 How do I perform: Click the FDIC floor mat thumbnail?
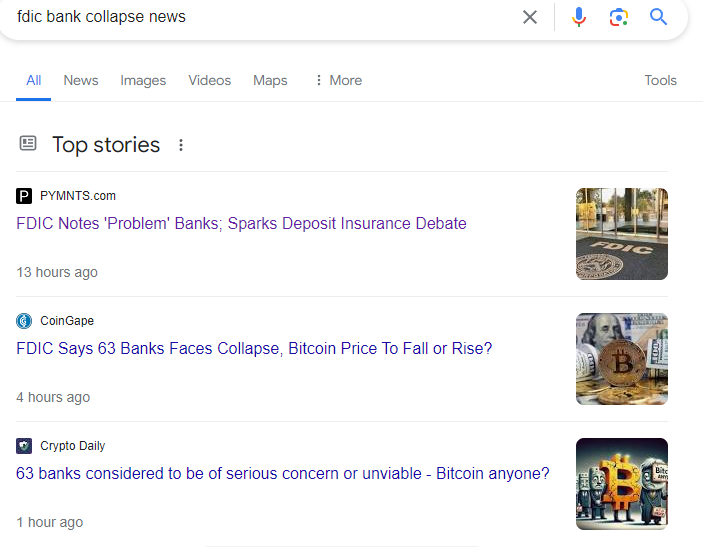click(x=622, y=234)
